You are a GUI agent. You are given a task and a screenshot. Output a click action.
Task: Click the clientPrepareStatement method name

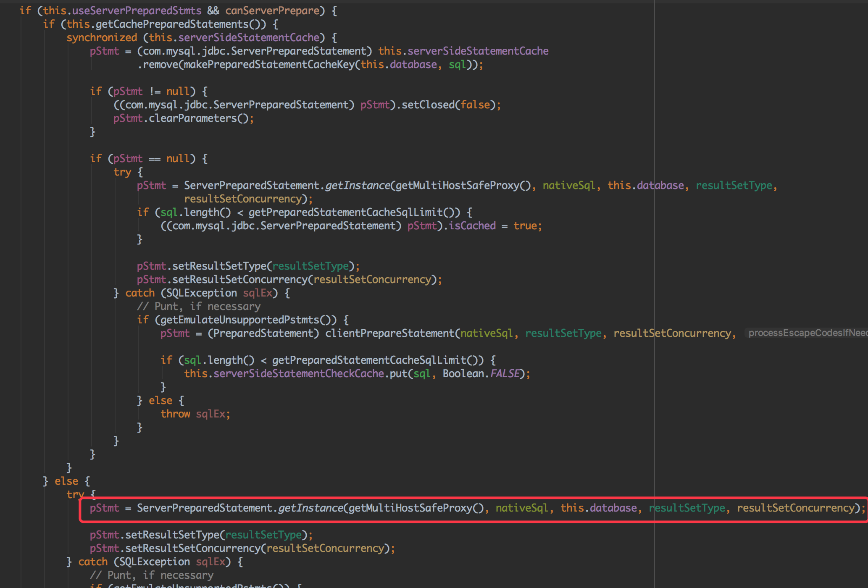389,333
